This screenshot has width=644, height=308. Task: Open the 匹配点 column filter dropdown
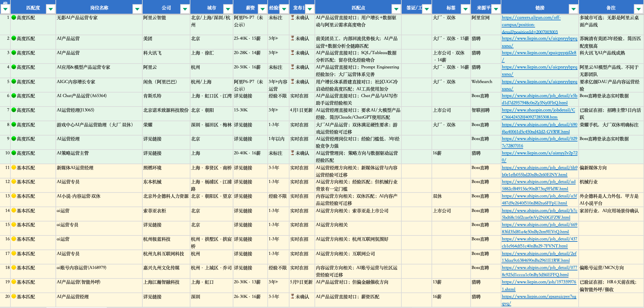click(396, 9)
